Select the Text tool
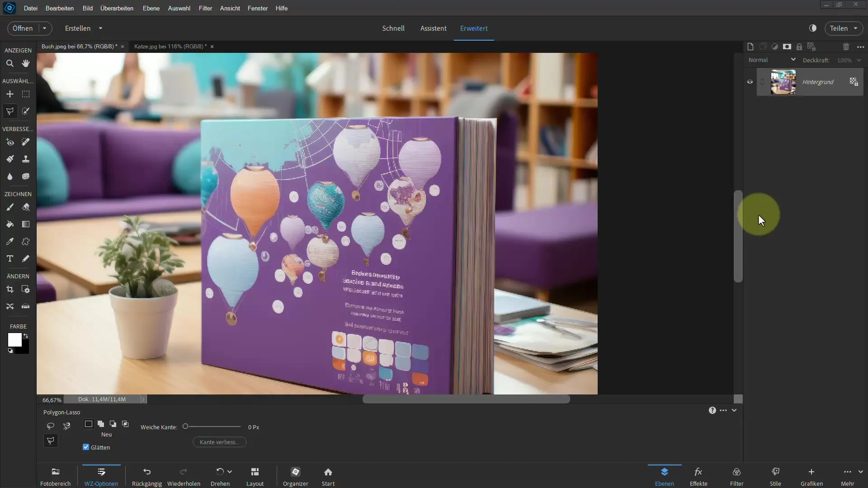This screenshot has width=868, height=488. coord(9,258)
